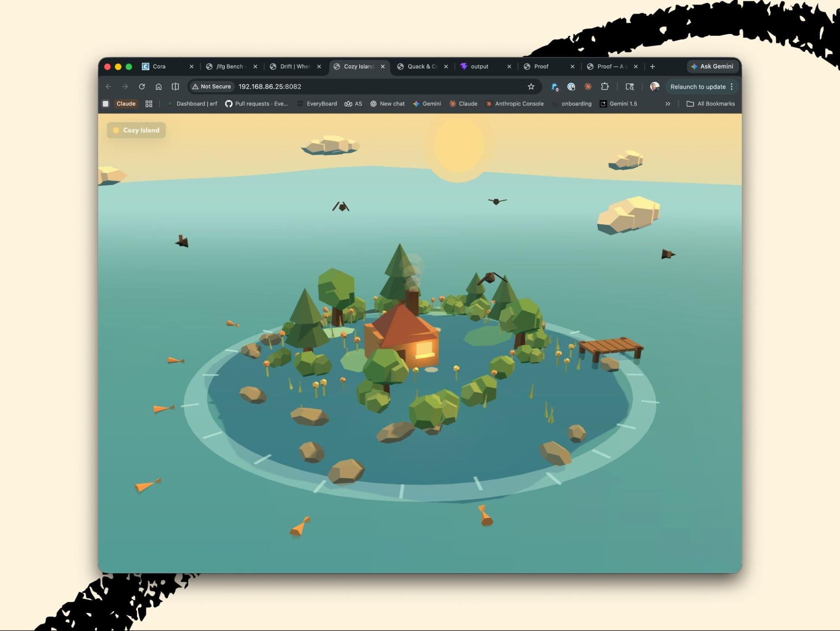Open the apps grid icon in bookmarks bar

point(149,104)
